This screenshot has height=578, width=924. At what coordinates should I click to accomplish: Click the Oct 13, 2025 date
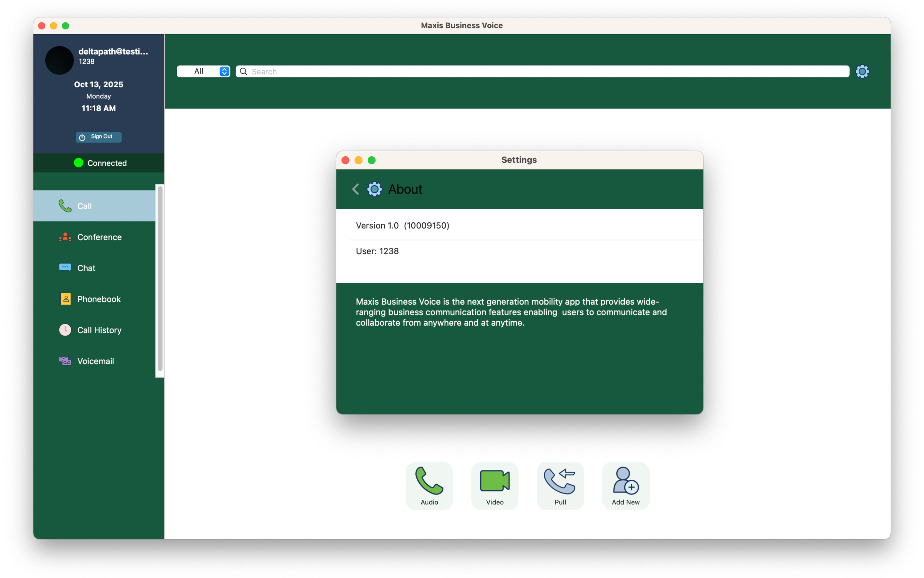tap(98, 84)
